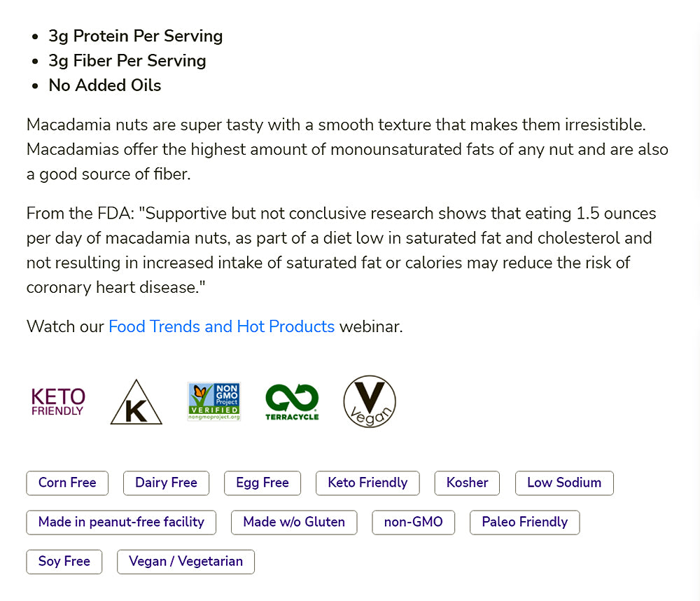Open the Vegan / Vegetarian tag

pos(185,562)
